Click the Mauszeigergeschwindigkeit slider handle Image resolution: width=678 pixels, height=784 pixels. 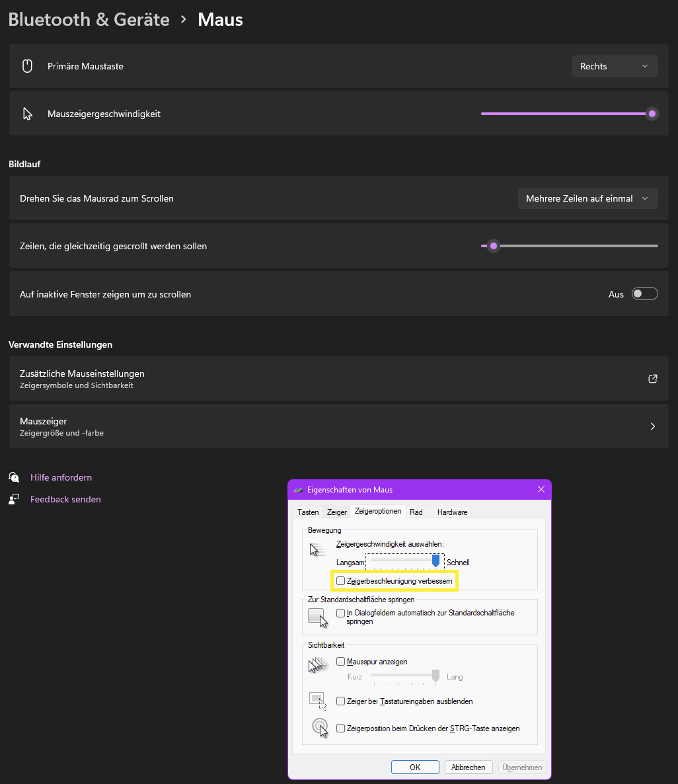pos(652,114)
